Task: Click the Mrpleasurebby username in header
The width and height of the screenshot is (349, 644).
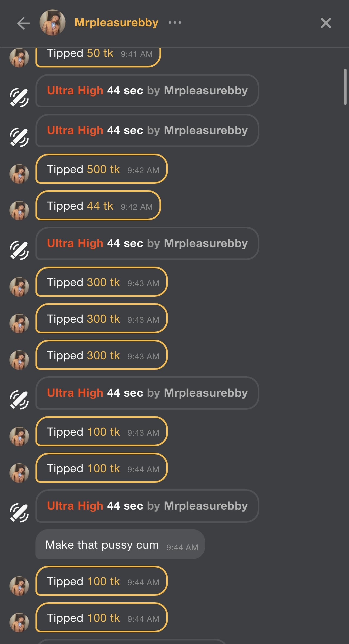Action: [x=116, y=23]
